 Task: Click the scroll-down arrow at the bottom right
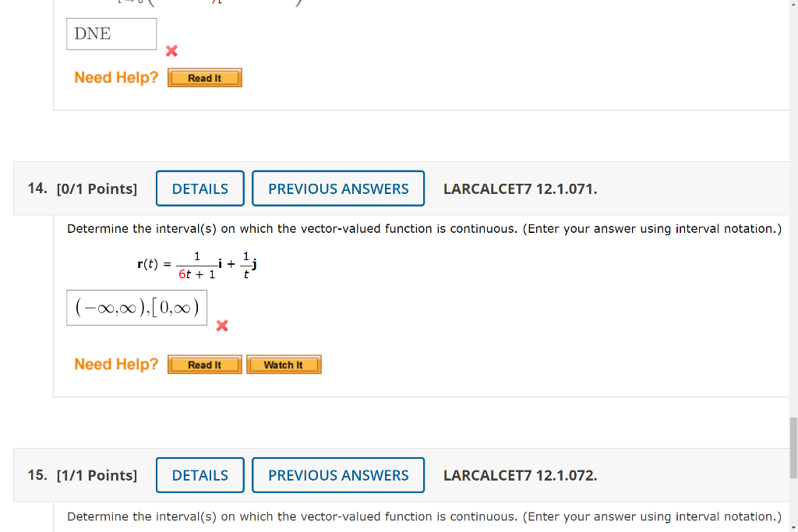pyautogui.click(x=793, y=527)
